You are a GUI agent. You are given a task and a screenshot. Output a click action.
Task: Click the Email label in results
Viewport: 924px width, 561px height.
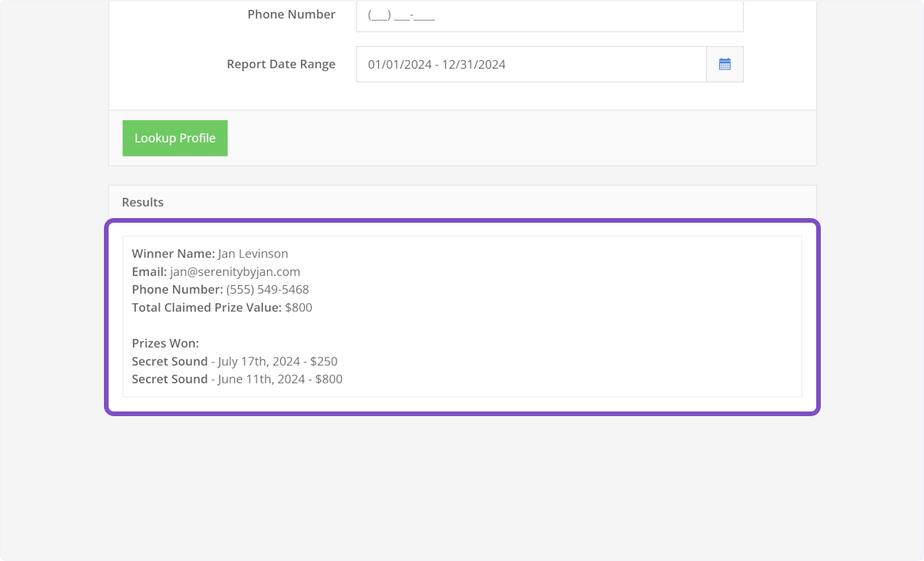tap(149, 271)
